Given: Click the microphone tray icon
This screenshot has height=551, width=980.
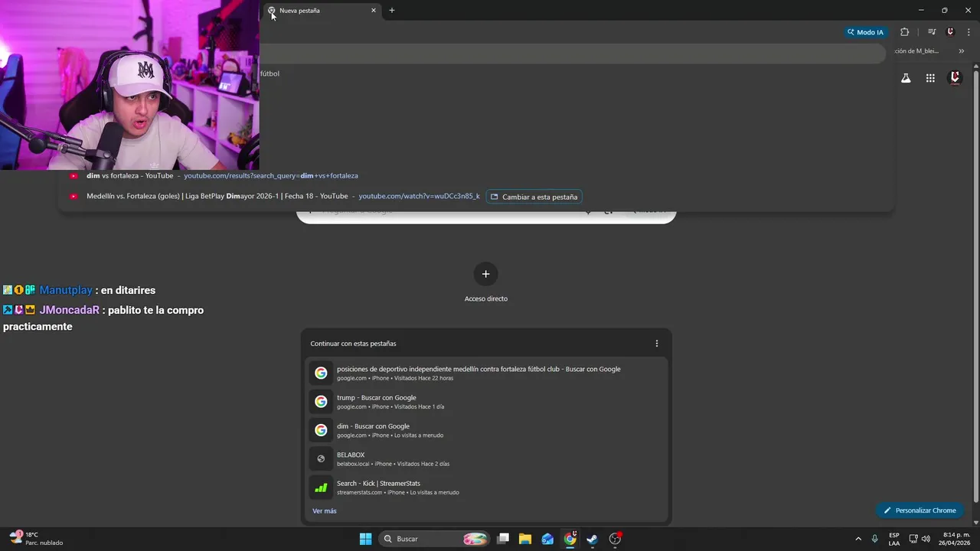Looking at the screenshot, I should (874, 539).
